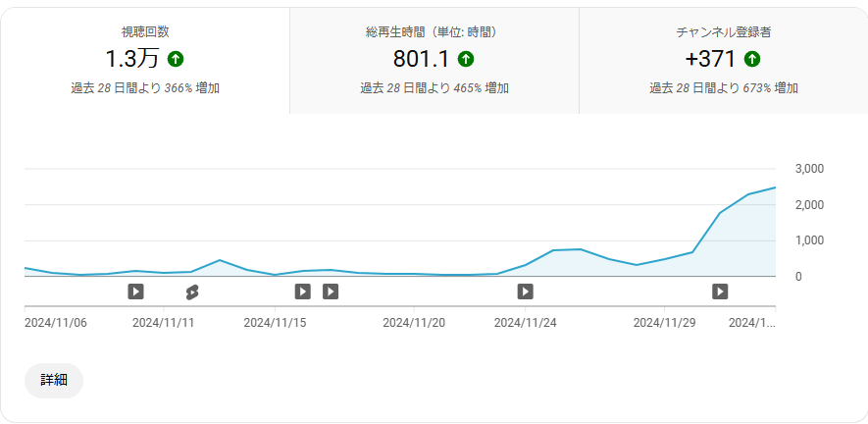Click the 詳細 button

(54, 380)
